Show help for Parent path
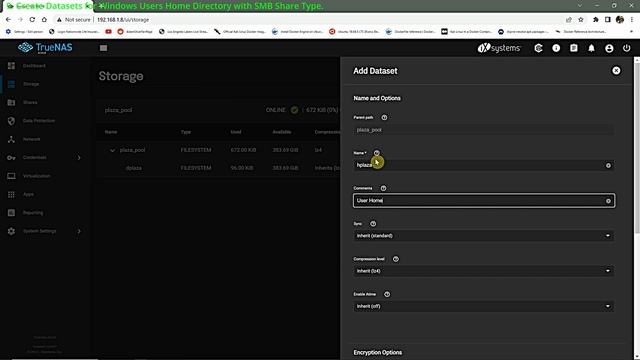Screen dimensions: 640x360 [384, 118]
